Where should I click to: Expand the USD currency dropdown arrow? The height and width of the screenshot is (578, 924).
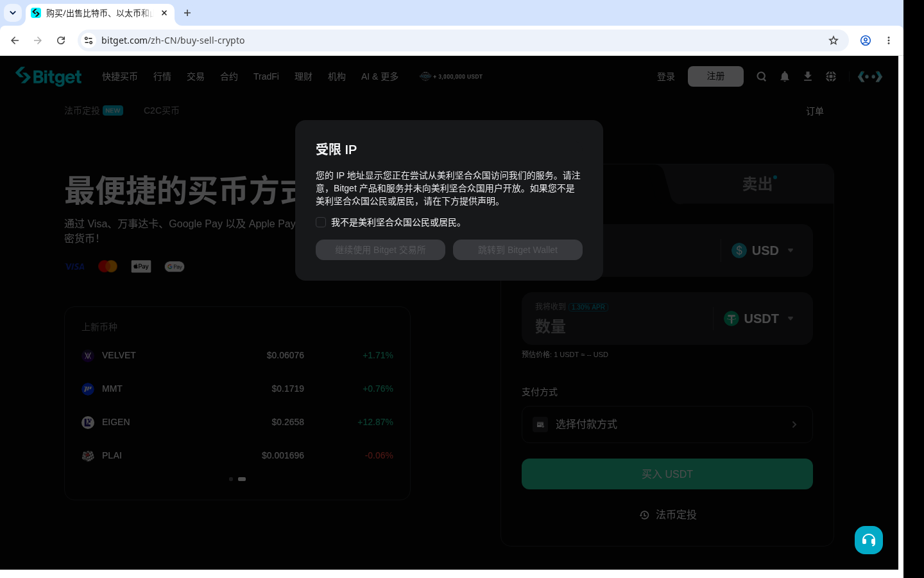791,250
